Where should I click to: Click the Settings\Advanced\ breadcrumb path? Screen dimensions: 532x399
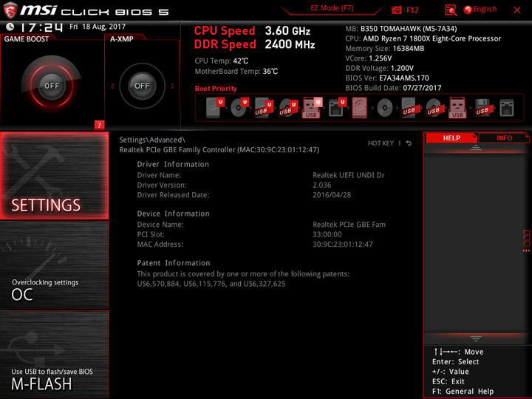(152, 140)
